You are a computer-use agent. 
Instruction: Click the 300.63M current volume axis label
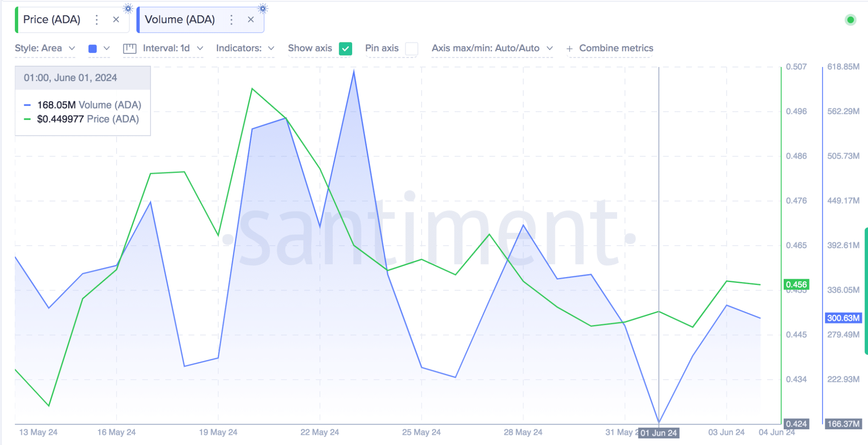point(843,318)
